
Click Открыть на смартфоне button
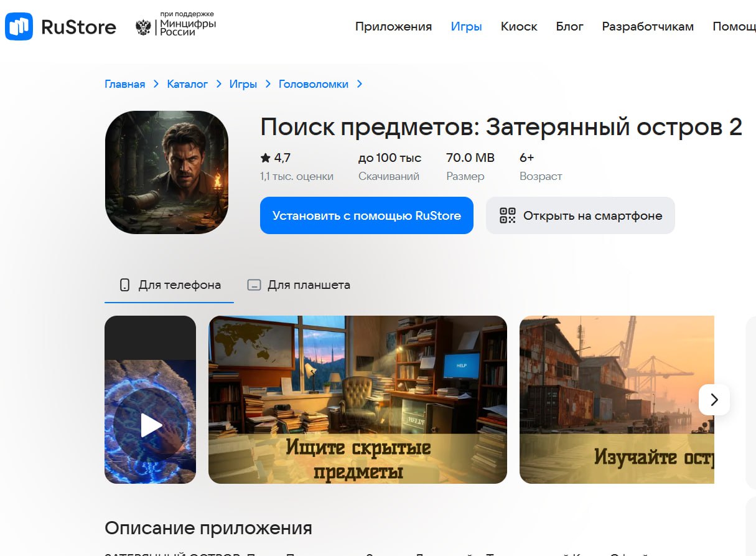click(x=580, y=215)
